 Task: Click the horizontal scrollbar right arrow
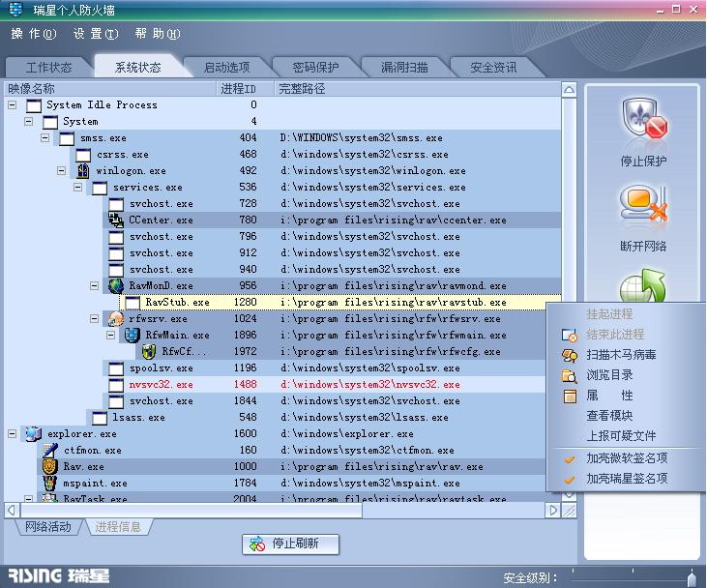point(553,511)
